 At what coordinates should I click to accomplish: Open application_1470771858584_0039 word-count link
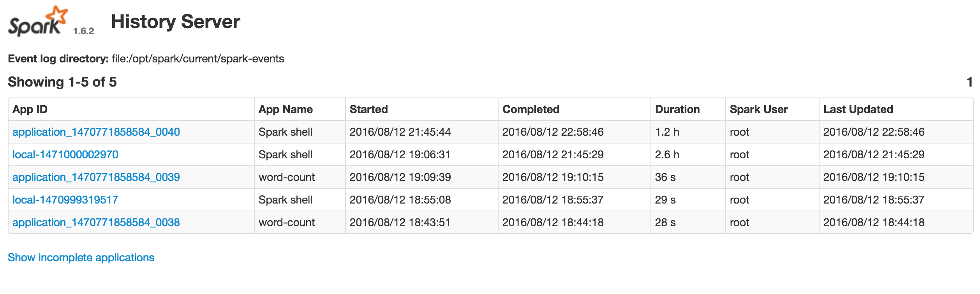[96, 177]
